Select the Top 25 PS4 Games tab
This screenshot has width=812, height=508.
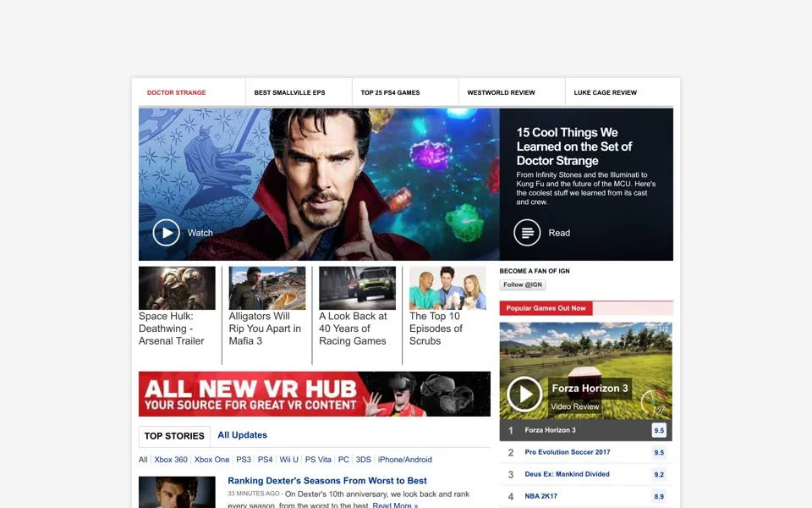[390, 93]
